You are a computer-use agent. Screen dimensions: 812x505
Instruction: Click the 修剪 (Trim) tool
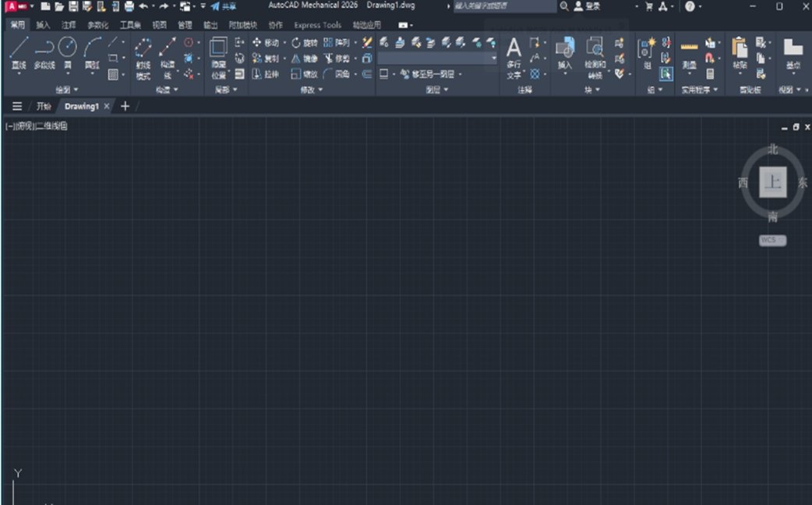point(337,58)
